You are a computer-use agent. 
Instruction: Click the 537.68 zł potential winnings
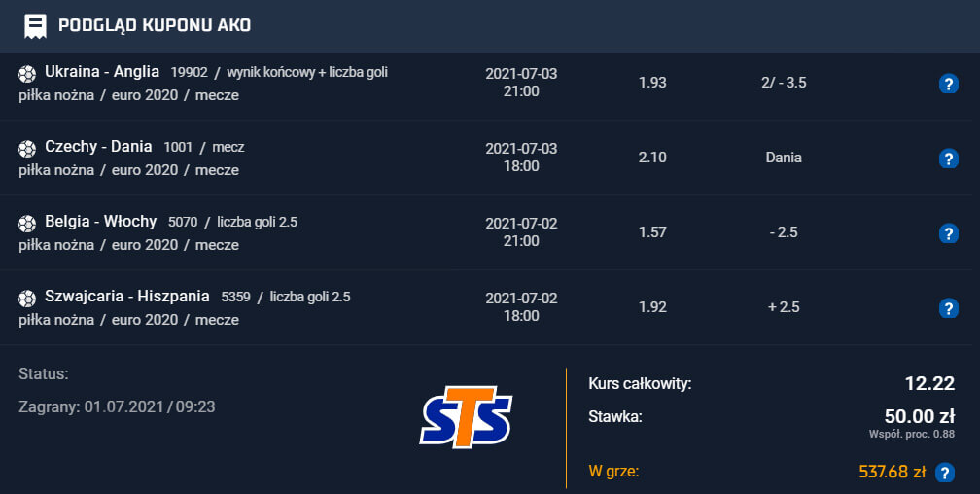[x=892, y=472]
